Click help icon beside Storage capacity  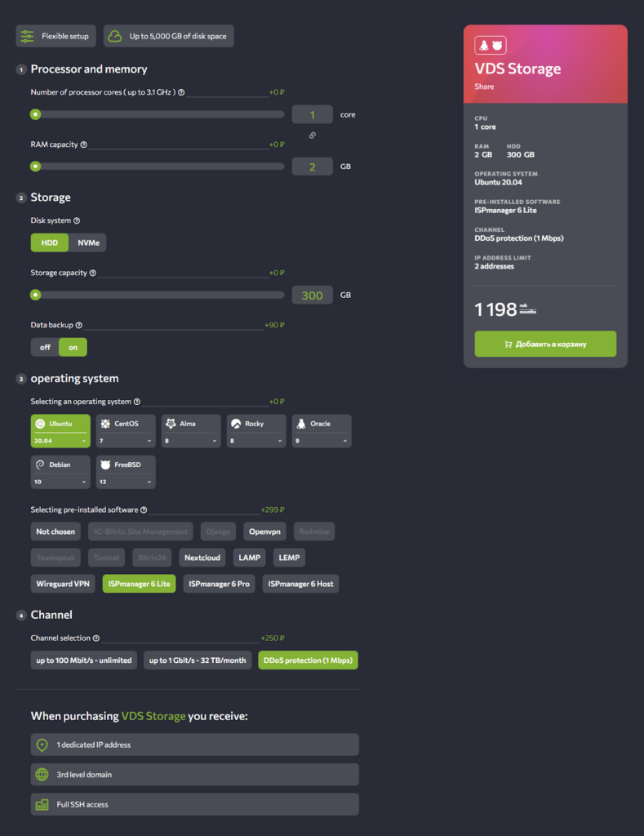coord(93,273)
